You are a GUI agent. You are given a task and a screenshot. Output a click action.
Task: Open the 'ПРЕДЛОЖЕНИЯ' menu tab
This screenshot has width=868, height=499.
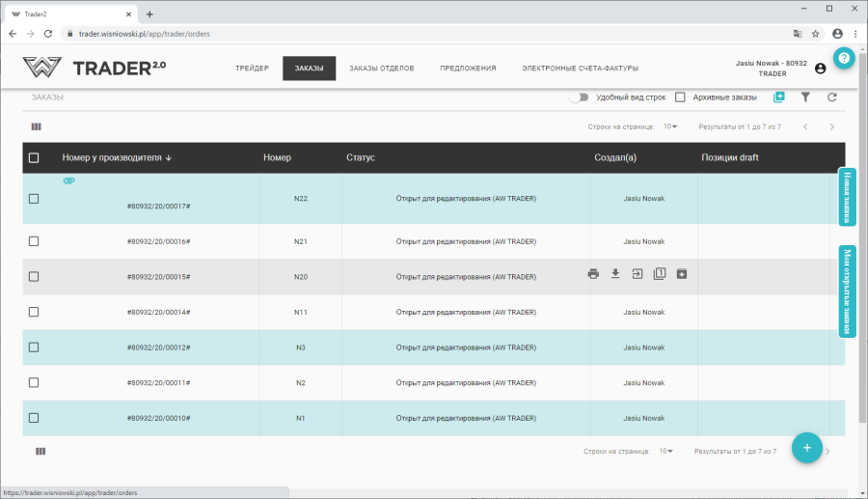tap(468, 69)
